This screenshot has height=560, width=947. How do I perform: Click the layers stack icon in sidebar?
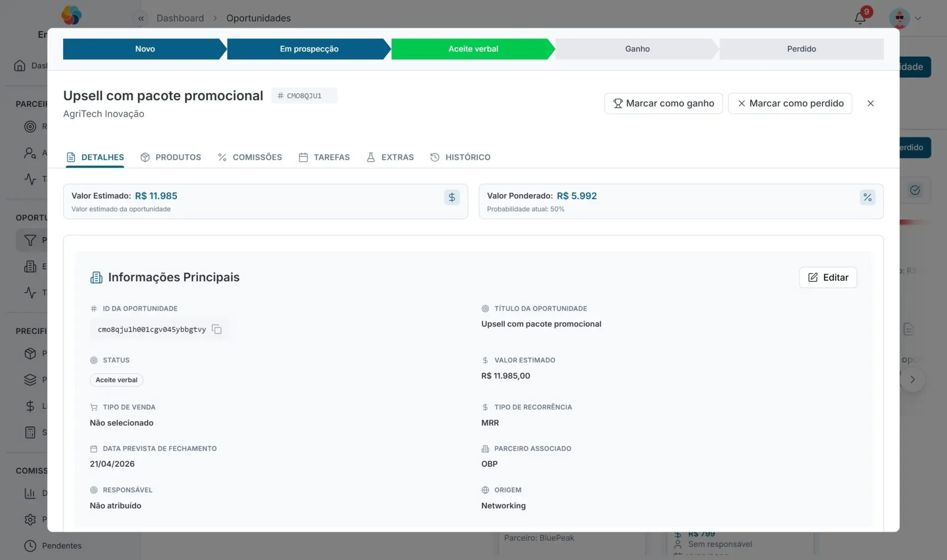pyautogui.click(x=30, y=380)
